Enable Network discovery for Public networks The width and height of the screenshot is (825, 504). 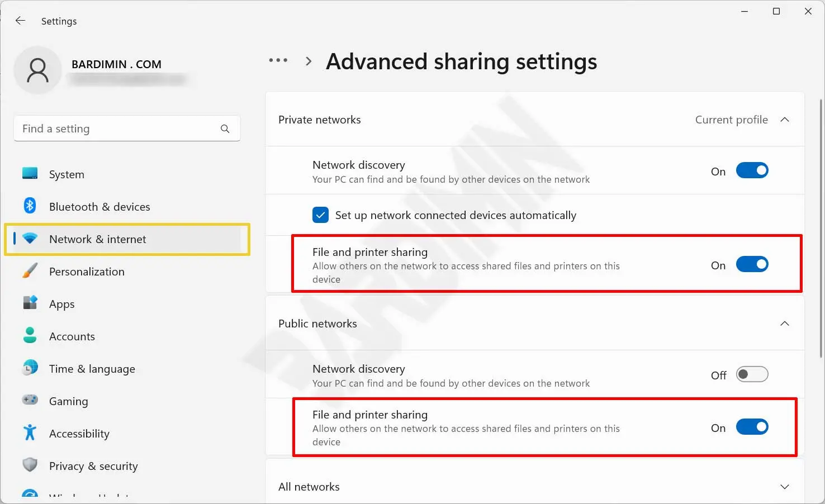click(752, 374)
